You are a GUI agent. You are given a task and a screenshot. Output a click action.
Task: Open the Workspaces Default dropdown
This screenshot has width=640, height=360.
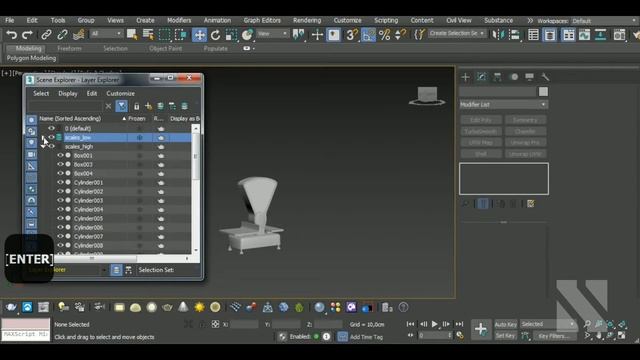(604, 21)
